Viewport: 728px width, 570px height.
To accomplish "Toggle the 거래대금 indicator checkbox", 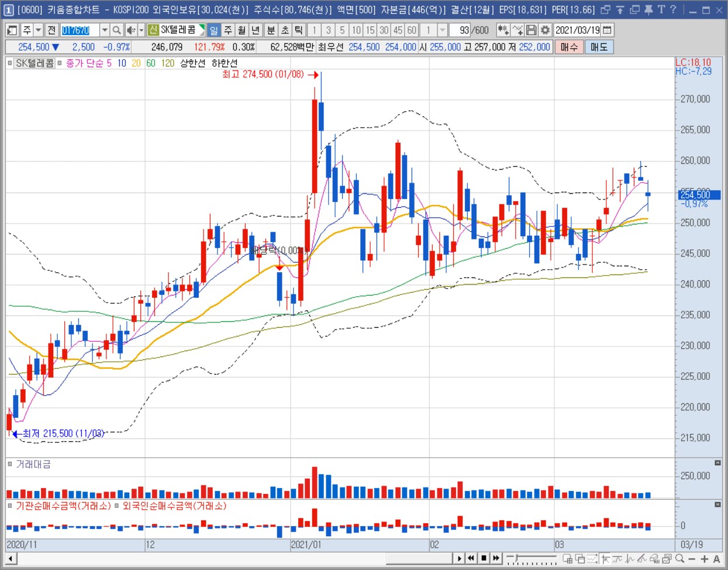I will pos(10,464).
